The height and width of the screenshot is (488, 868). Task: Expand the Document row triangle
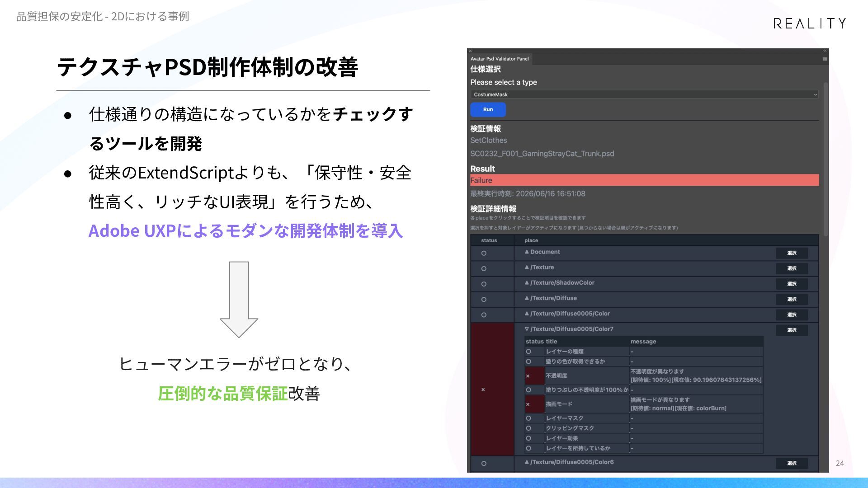(x=527, y=252)
